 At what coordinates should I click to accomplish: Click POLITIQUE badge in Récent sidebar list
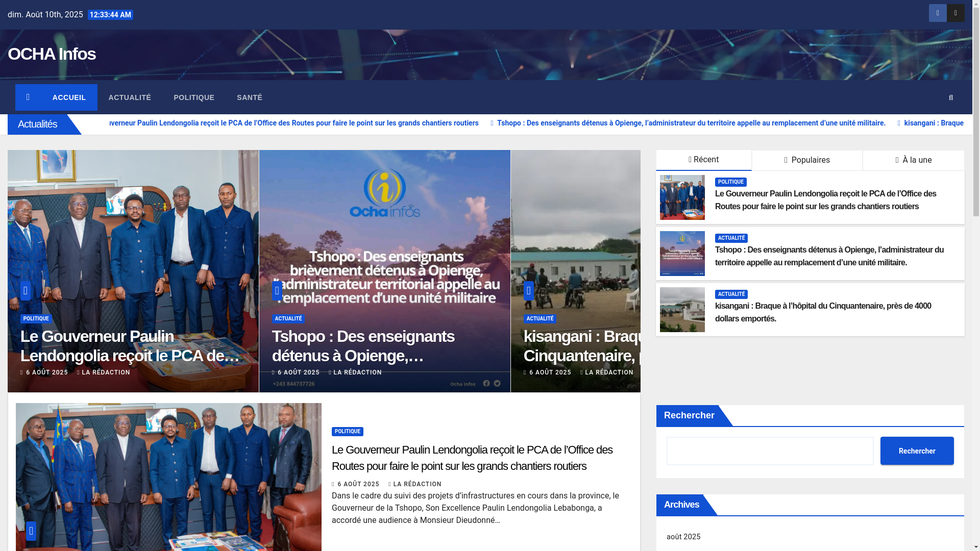(x=731, y=182)
